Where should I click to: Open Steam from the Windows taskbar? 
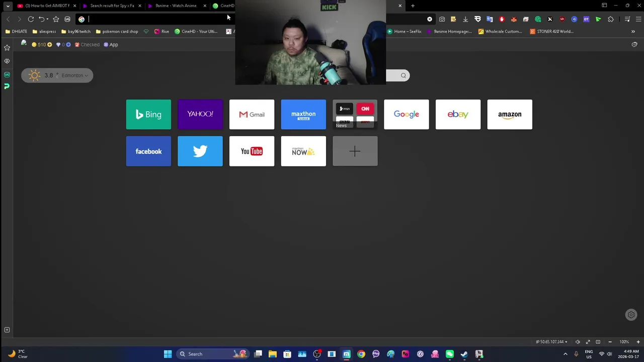tap(464, 354)
